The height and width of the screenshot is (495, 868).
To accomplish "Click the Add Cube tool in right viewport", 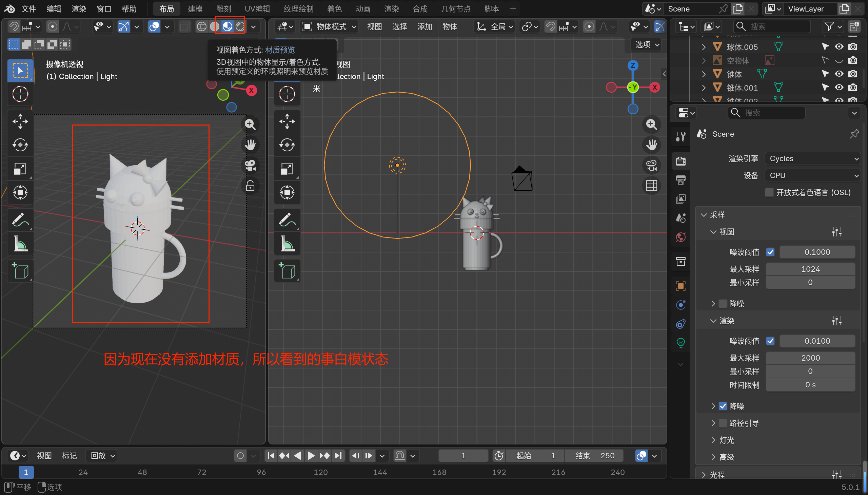I will click(287, 271).
